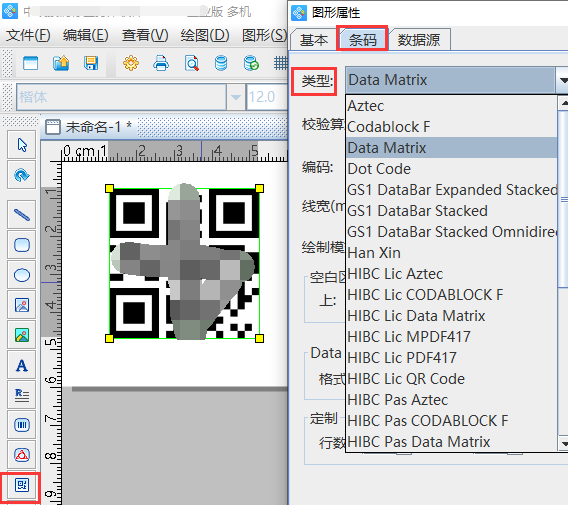Click the new document toolbar icon
Viewport: 568px width, 505px height.
[30, 63]
